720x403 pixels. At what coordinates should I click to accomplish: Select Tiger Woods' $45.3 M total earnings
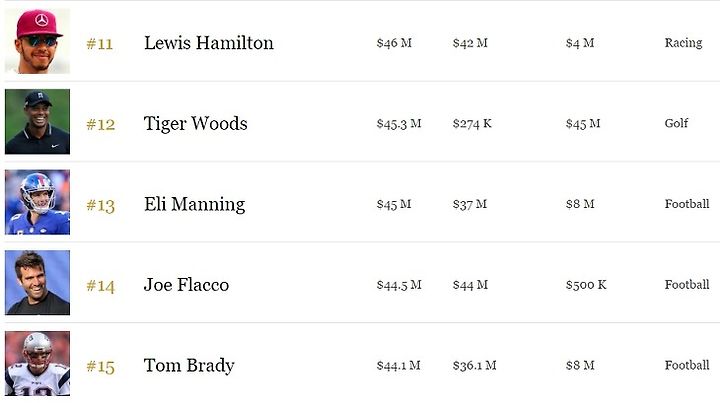coord(399,124)
